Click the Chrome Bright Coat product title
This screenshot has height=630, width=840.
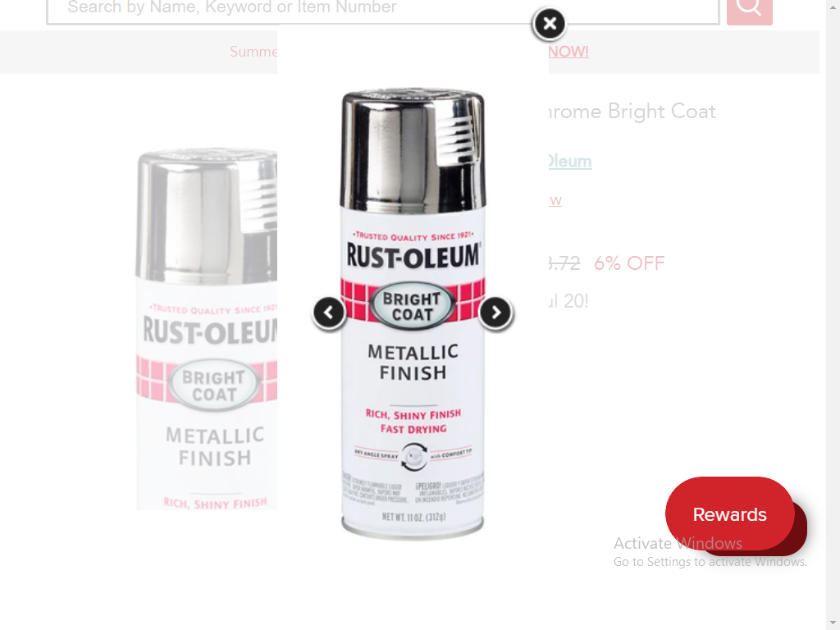632,112
